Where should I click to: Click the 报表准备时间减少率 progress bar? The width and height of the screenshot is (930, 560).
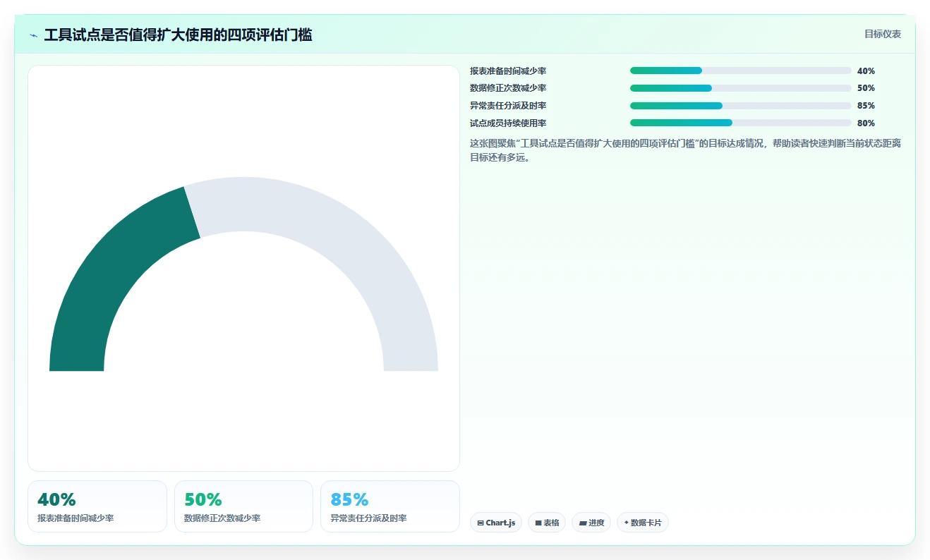coord(740,71)
